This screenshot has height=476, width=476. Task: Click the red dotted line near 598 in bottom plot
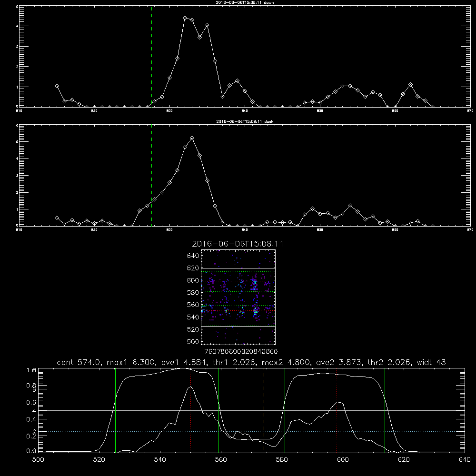337,410
